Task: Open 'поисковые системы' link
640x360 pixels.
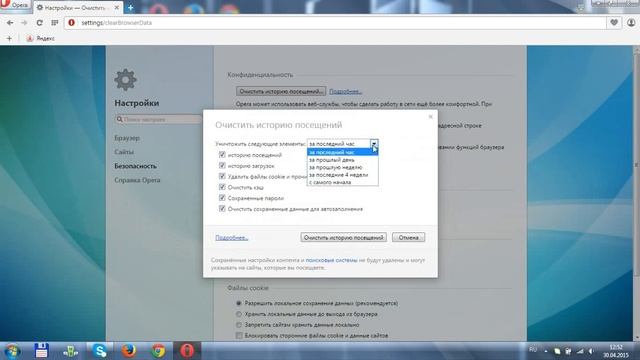Action: pos(331,260)
